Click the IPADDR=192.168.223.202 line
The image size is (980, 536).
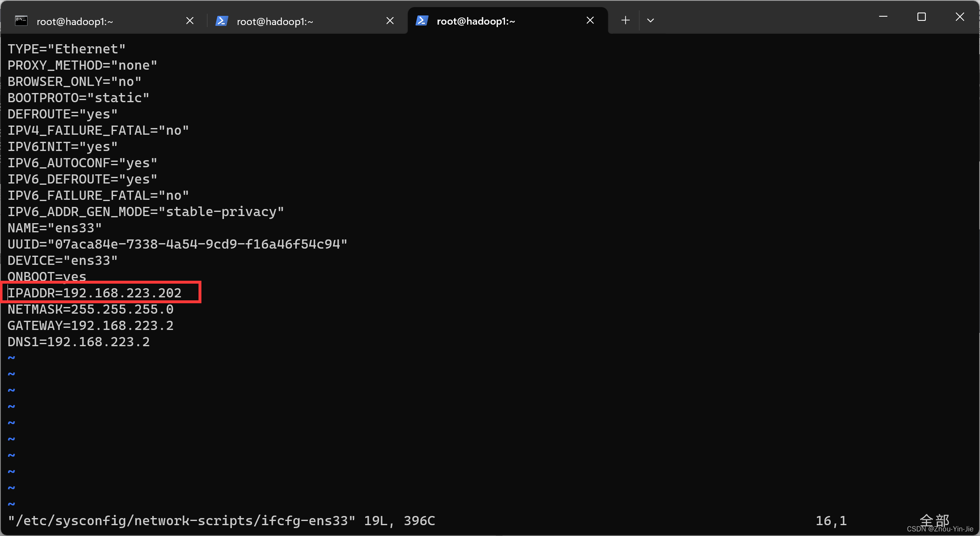tap(95, 293)
